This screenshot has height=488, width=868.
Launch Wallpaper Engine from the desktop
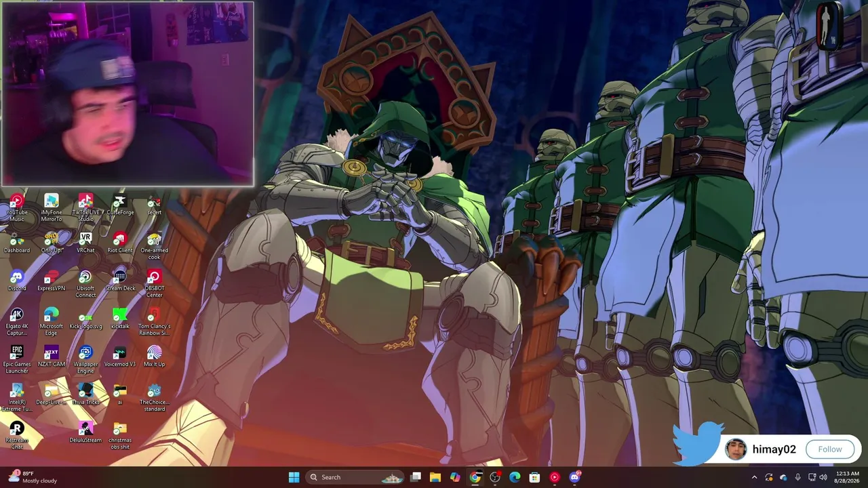pos(85,359)
